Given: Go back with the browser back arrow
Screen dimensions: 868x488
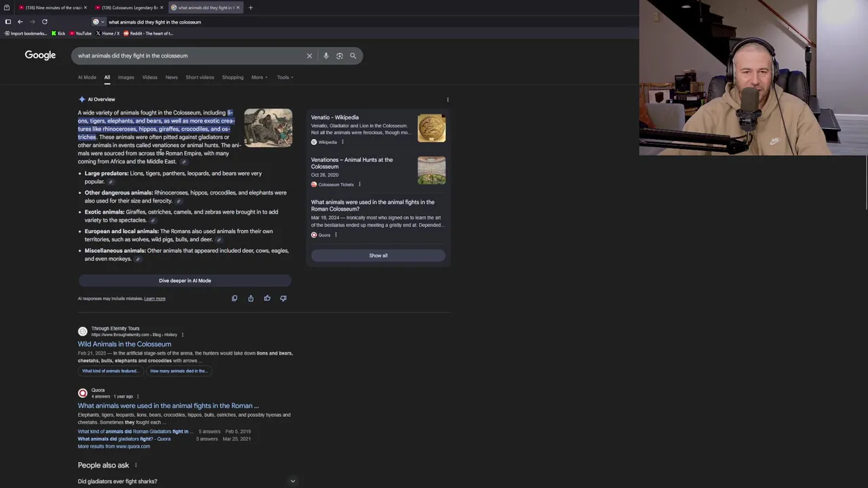Looking at the screenshot, I should 20,22.
